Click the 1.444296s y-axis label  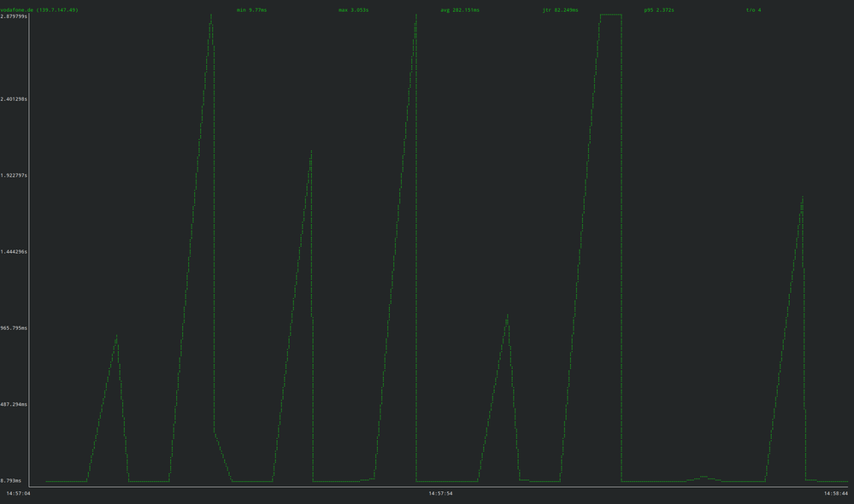click(14, 251)
